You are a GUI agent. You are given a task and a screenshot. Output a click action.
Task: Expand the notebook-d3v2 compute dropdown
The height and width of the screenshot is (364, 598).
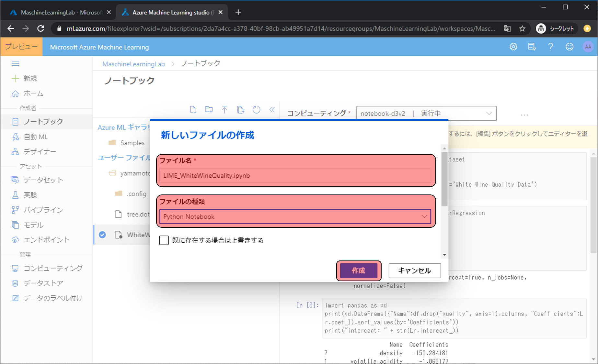426,114
